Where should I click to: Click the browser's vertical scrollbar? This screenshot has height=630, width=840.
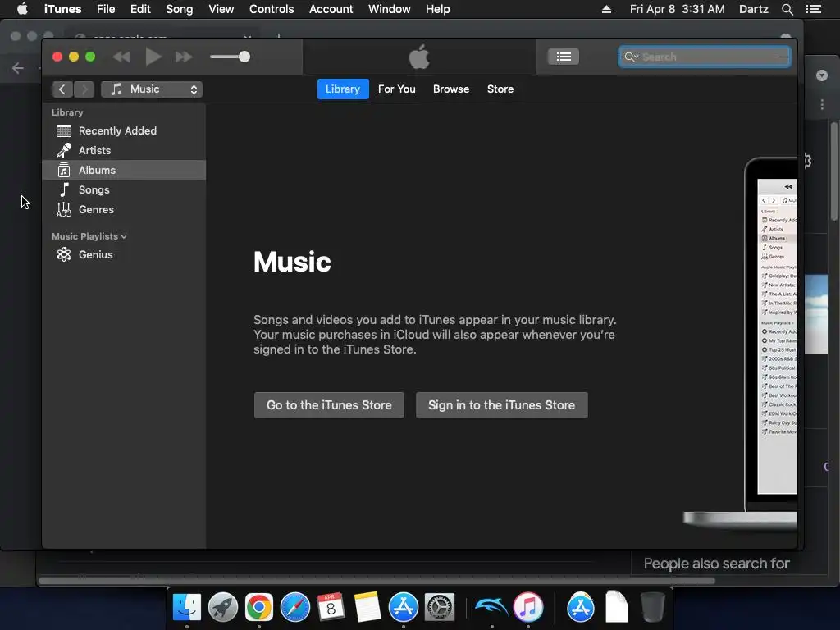834,171
